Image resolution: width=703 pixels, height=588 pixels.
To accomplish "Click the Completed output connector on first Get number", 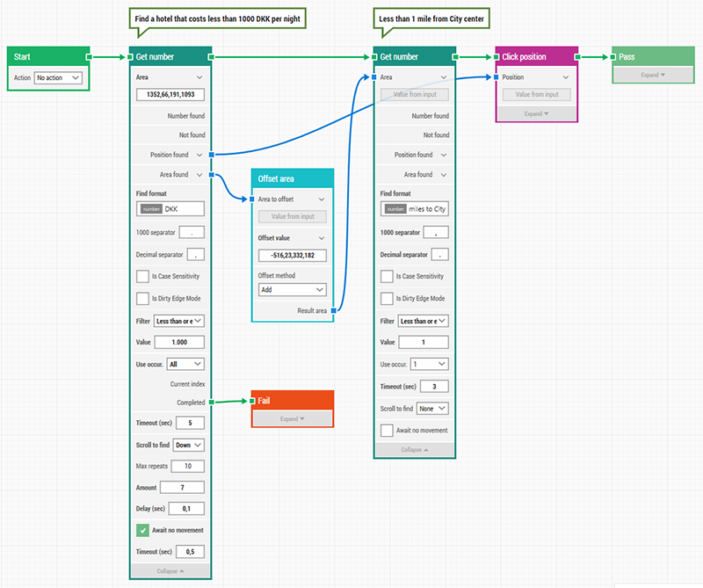I will click(212, 403).
